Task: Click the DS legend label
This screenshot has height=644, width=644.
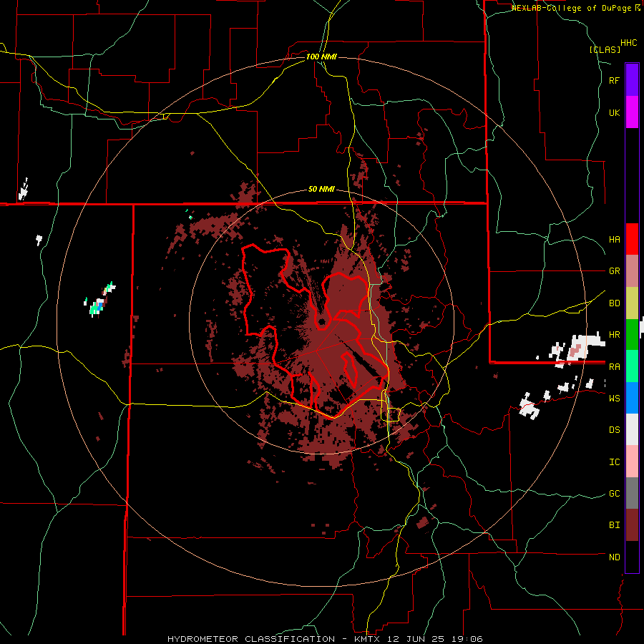Action: point(614,430)
